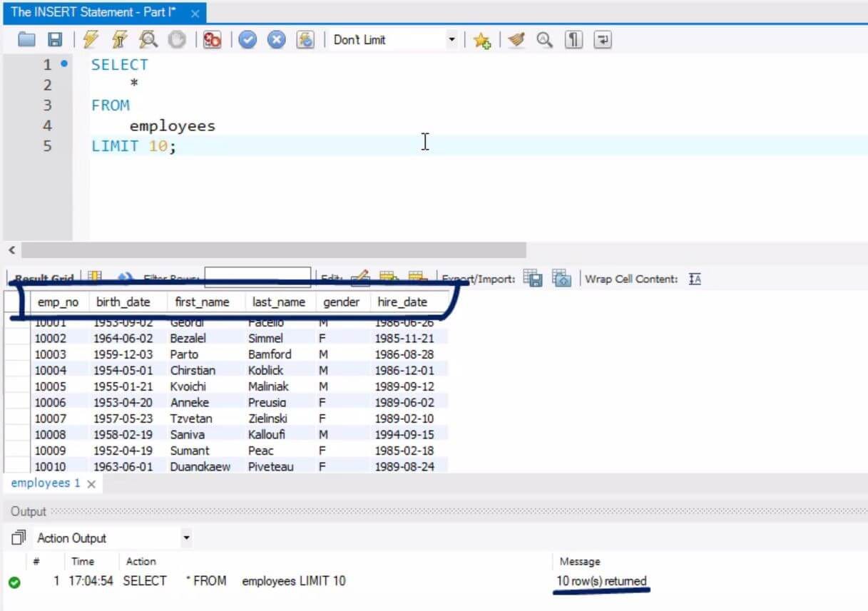The width and height of the screenshot is (868, 611).
Task: Export the result grid to a file
Action: pyautogui.click(x=532, y=278)
